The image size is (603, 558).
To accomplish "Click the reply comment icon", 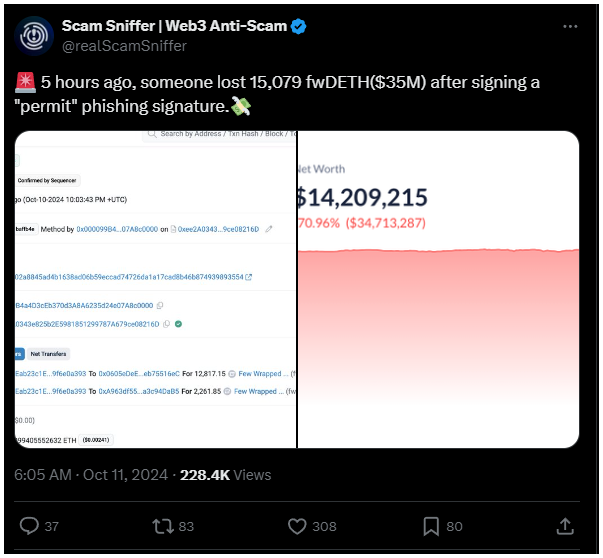I will (29, 526).
